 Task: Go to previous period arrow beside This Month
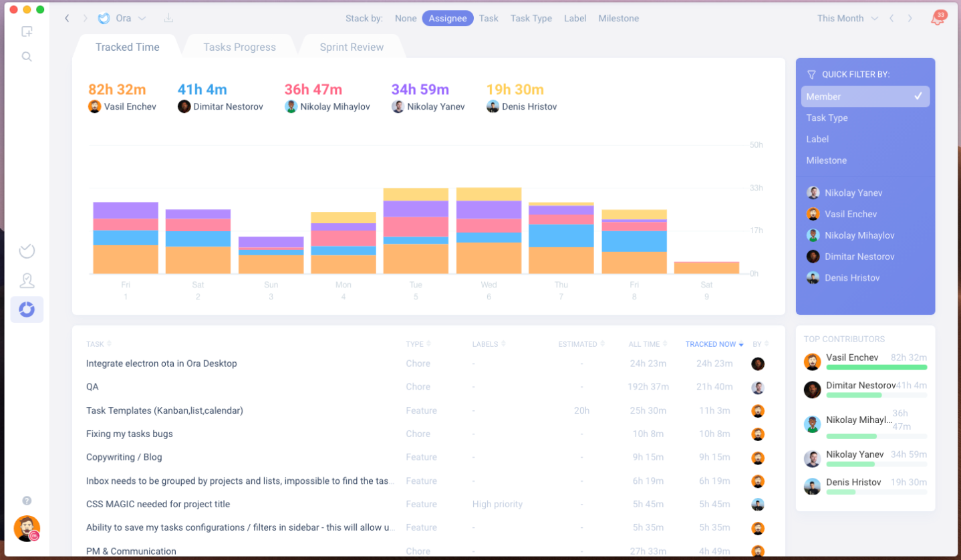[891, 18]
